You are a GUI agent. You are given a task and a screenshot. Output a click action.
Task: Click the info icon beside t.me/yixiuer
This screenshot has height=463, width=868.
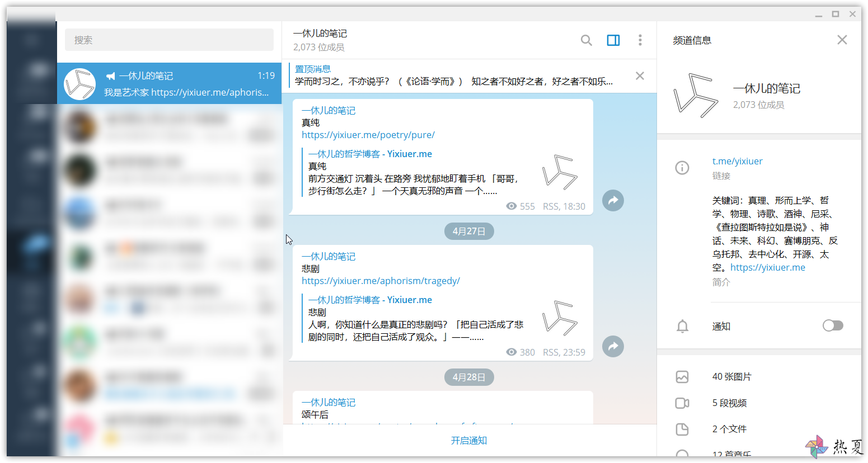tap(682, 167)
